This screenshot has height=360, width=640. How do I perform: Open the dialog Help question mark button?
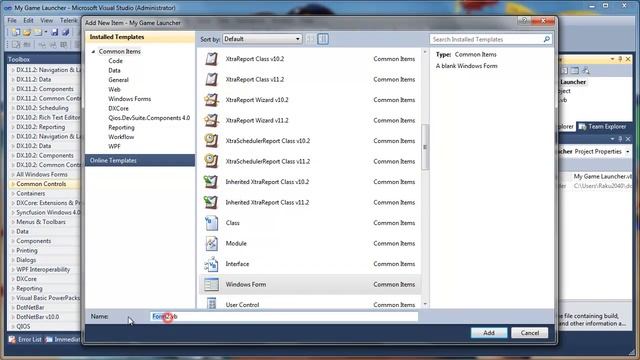coord(524,21)
